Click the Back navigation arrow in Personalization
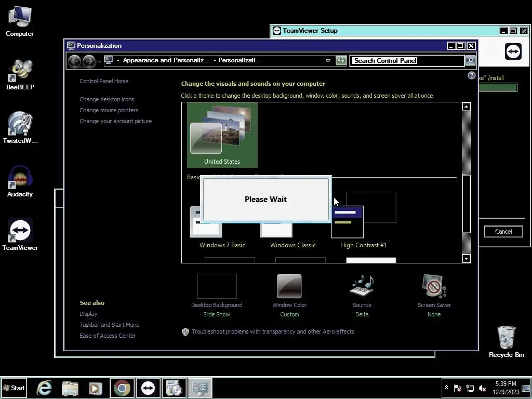This screenshot has width=532, height=399. 74,61
